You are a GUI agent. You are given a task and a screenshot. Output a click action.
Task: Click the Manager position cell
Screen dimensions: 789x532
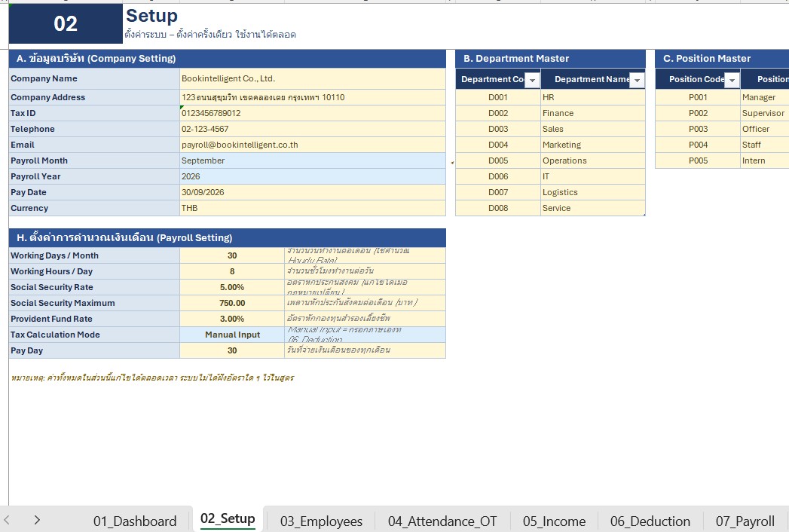tap(764, 97)
